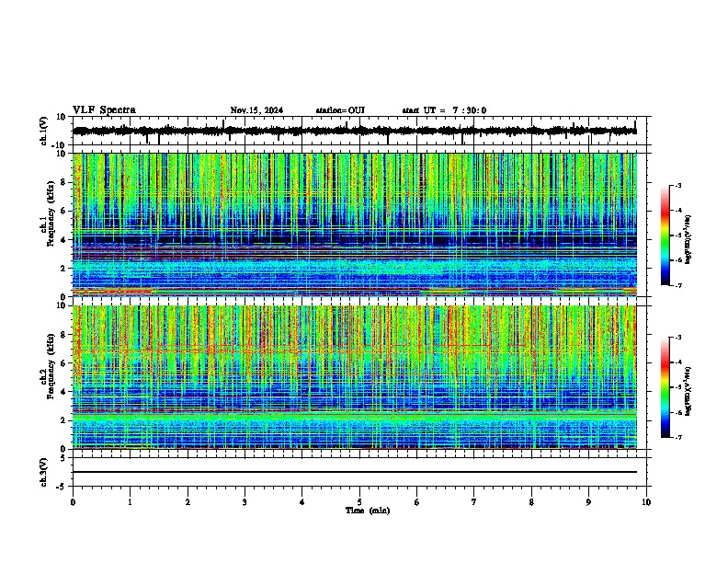Screen dimensions: 728x563
Task: Click the "-5" tick on ch.3(V) axis
Action: (x=61, y=487)
